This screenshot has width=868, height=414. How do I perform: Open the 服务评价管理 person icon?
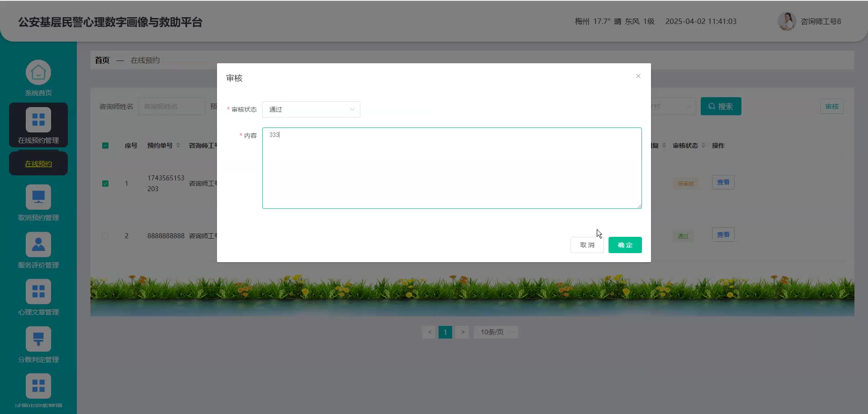click(38, 245)
